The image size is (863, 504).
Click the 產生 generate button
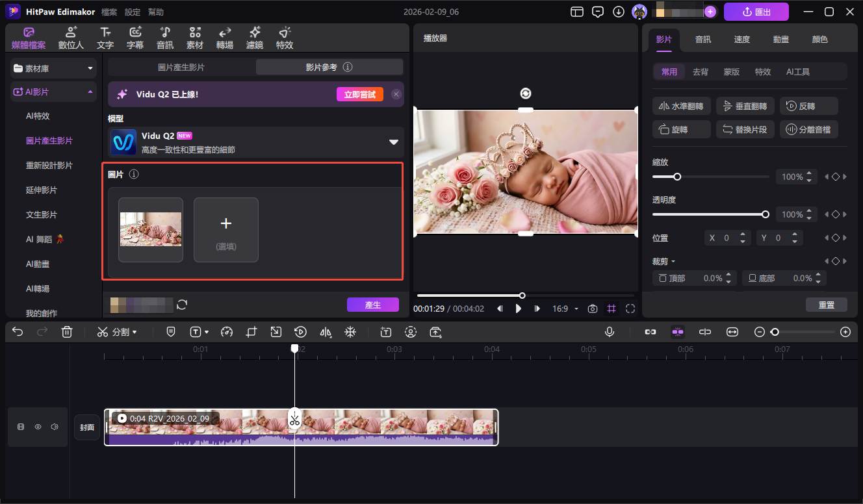click(x=372, y=304)
